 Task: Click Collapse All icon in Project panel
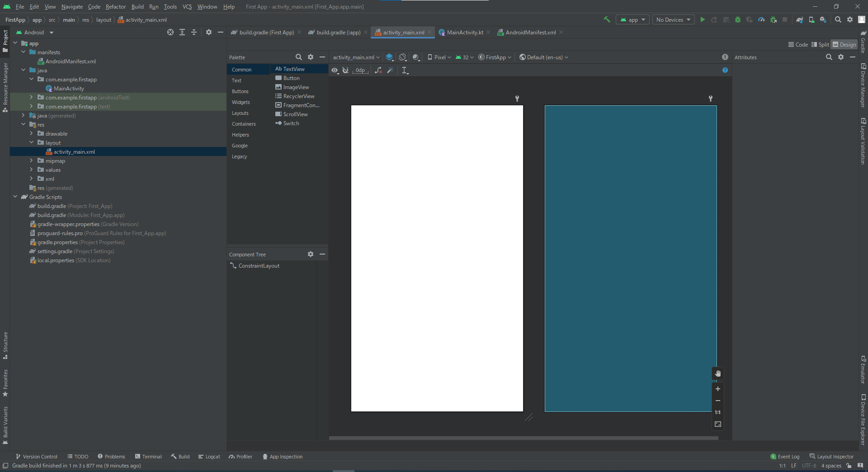coord(194,32)
